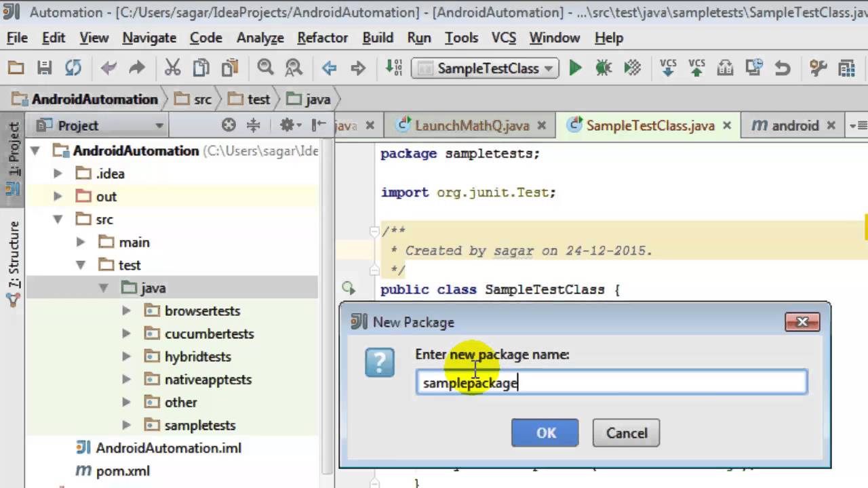This screenshot has height=488, width=868.
Task: Confirm the new package with OK
Action: tap(545, 432)
